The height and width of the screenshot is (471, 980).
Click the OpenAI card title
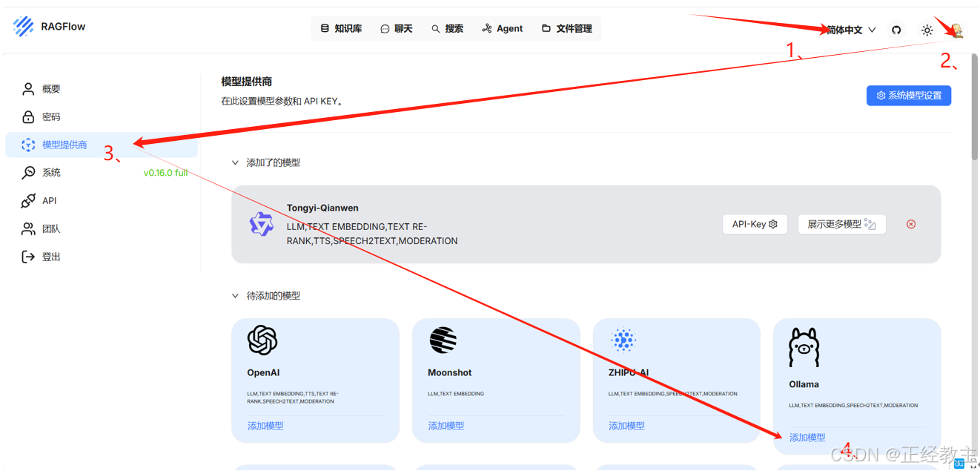[263, 373]
